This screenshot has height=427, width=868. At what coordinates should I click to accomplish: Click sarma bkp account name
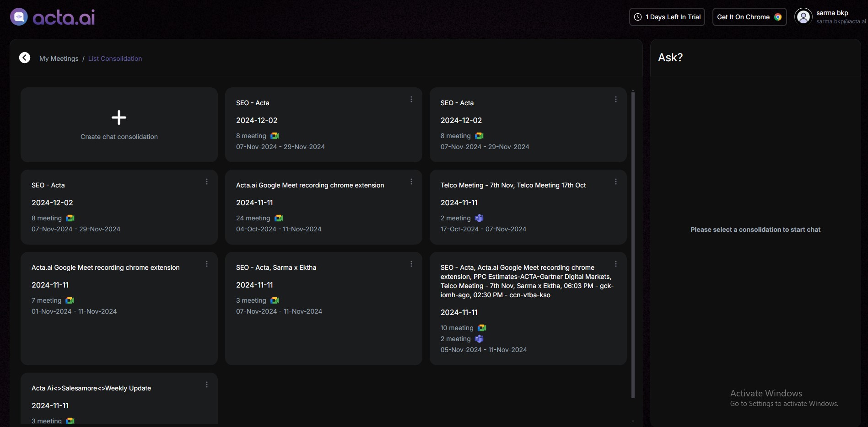[x=832, y=13]
